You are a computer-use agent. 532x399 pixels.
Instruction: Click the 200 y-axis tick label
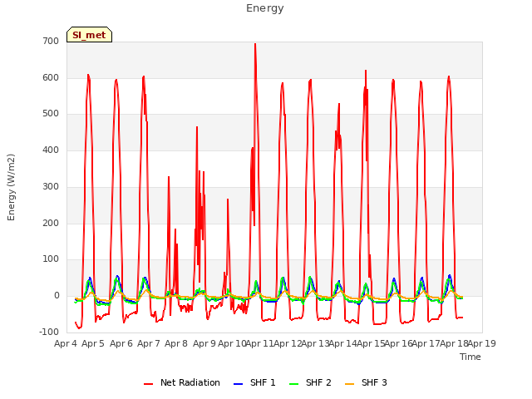[x=51, y=224]
